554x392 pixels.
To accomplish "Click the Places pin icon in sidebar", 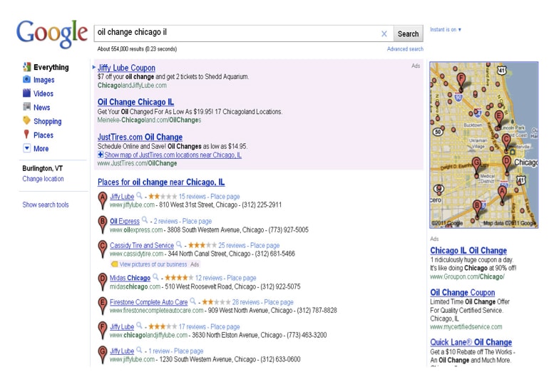I will tap(26, 134).
